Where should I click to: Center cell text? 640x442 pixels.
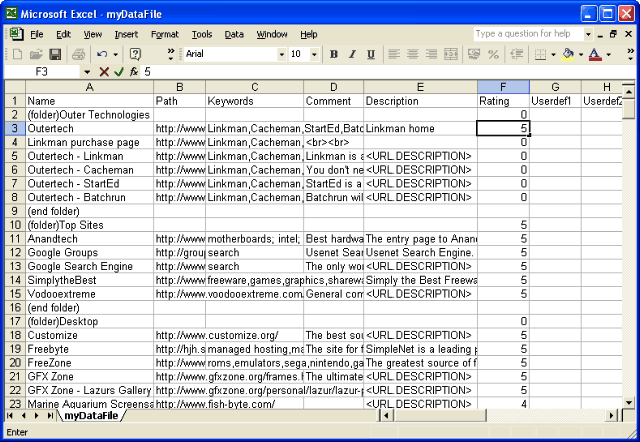tap(413, 54)
